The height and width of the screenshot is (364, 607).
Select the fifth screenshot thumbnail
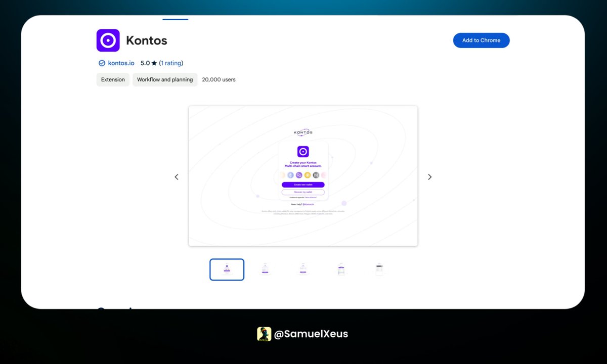[379, 269]
